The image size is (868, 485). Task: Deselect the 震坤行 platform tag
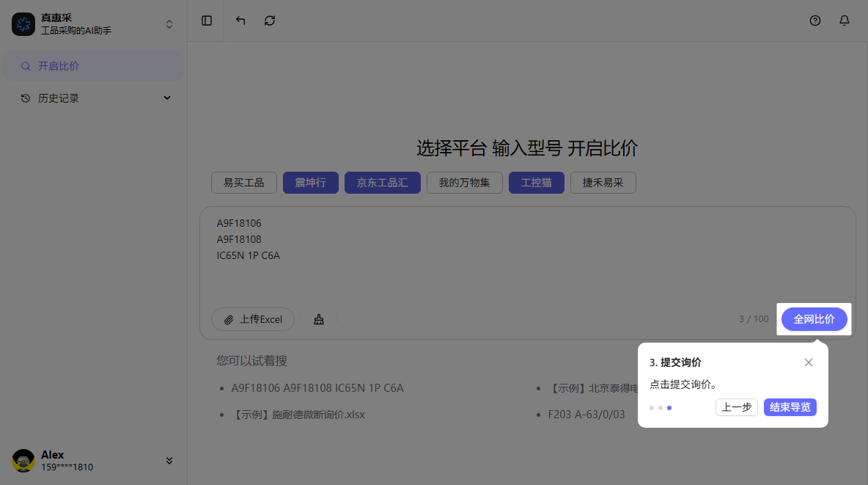[310, 183]
